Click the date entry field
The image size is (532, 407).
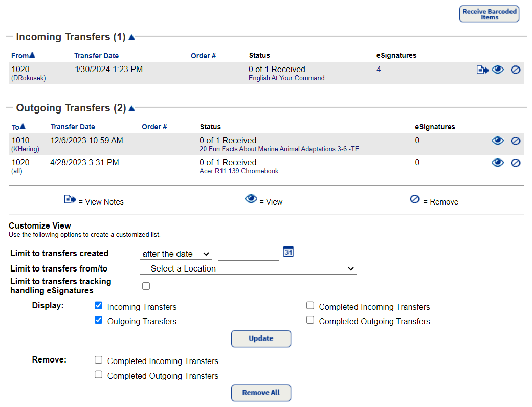[x=248, y=254]
